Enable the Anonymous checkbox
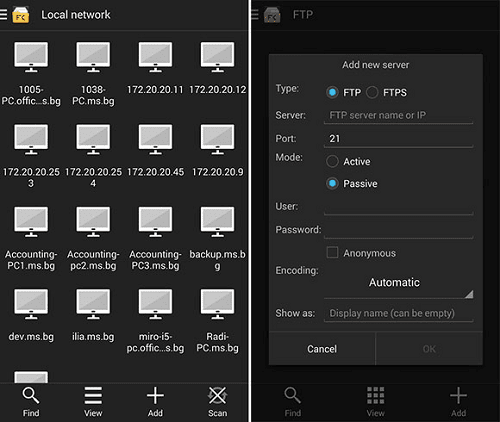 point(332,253)
